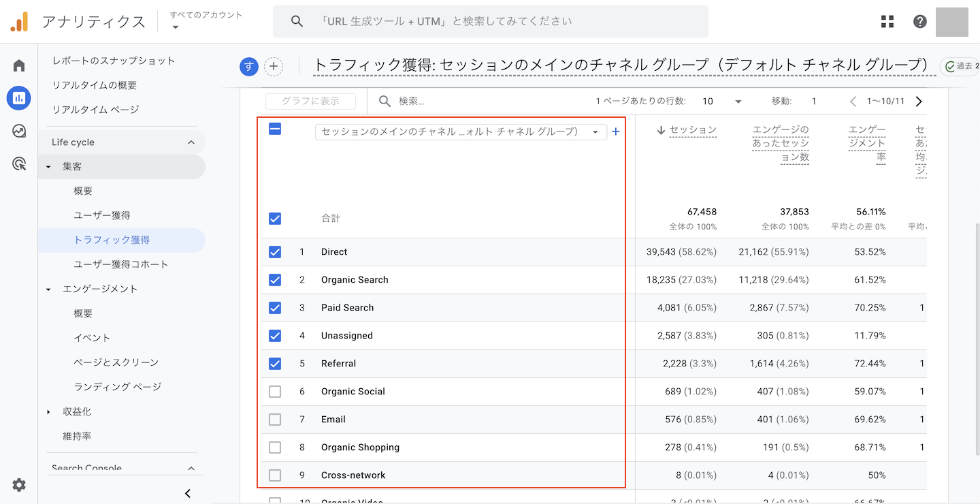Open the session channel group dimension dropdown
Image resolution: width=980 pixels, height=504 pixels.
click(461, 131)
